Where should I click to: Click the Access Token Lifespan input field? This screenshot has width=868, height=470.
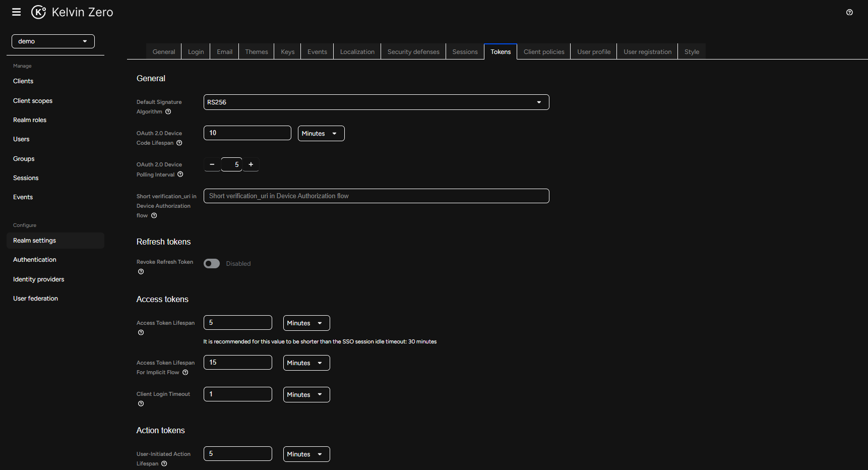(237, 322)
